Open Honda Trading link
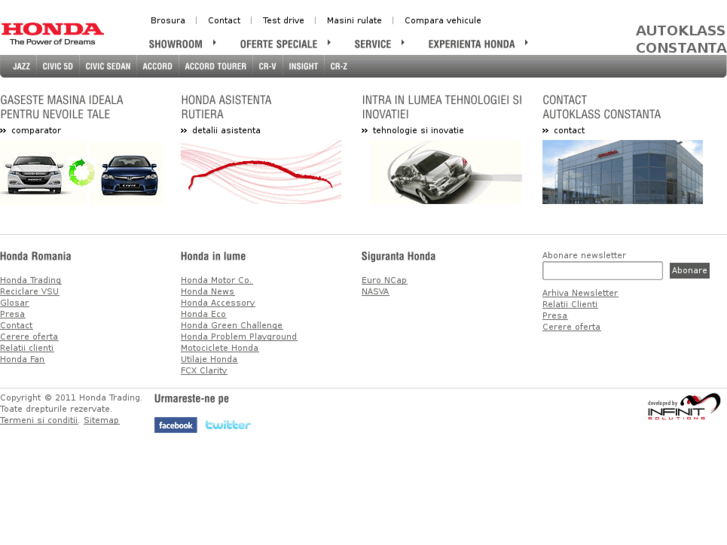727x545 pixels. point(31,280)
